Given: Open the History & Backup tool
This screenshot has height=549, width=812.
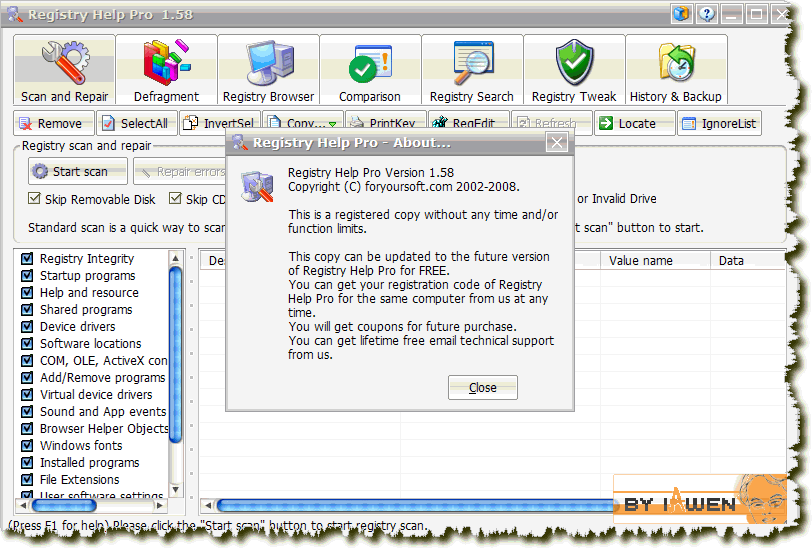Looking at the screenshot, I should pos(676,70).
